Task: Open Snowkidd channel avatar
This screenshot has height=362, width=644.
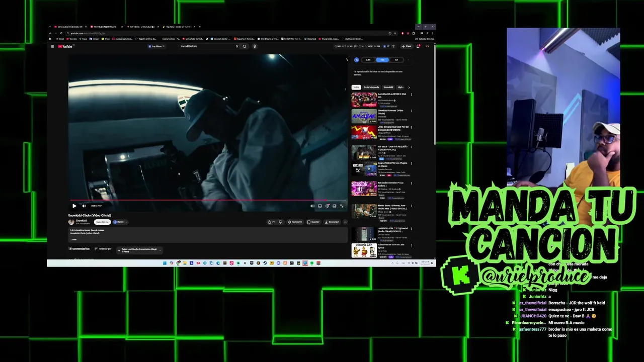Action: coord(71,222)
